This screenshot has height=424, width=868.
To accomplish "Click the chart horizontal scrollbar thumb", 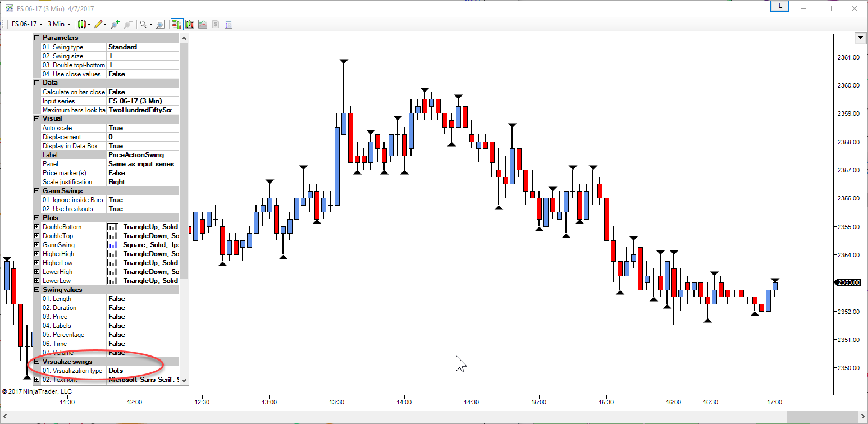I will [x=823, y=416].
